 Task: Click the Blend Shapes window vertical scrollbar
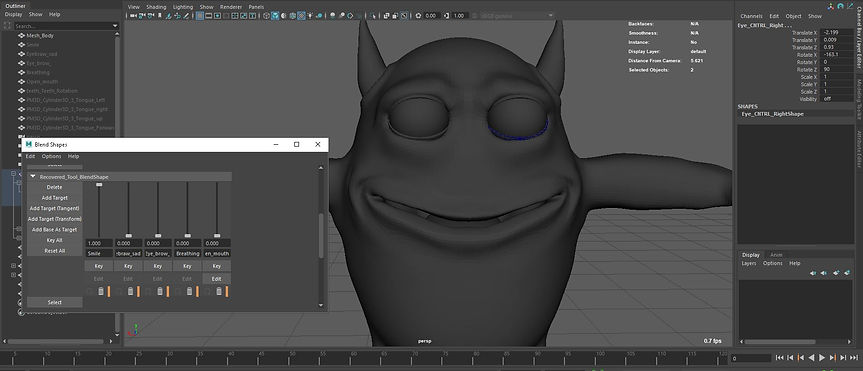coord(321,236)
